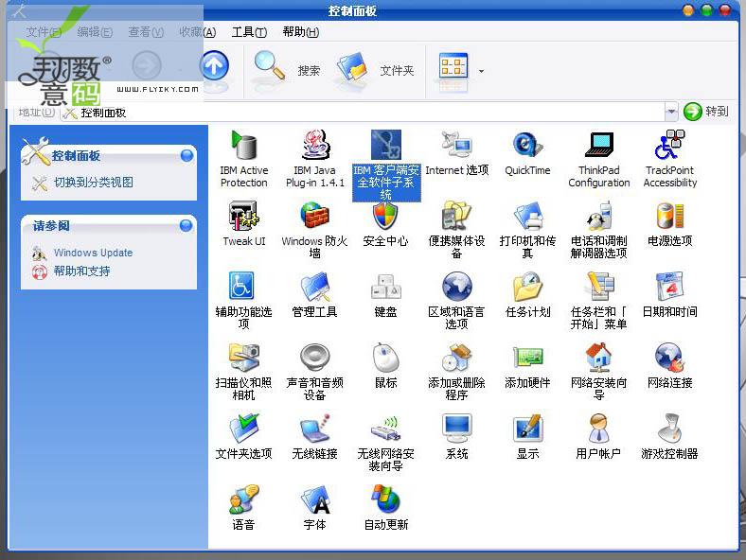
Task: Open 键盘 icon
Action: click(386, 287)
